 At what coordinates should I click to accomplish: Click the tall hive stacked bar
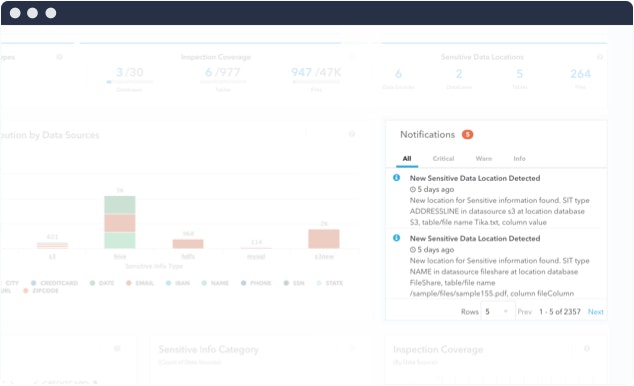(120, 222)
